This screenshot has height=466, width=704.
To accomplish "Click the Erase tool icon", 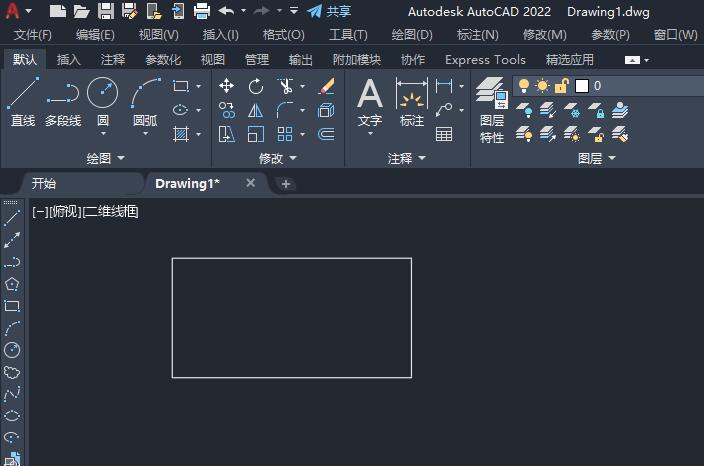I will 326,86.
